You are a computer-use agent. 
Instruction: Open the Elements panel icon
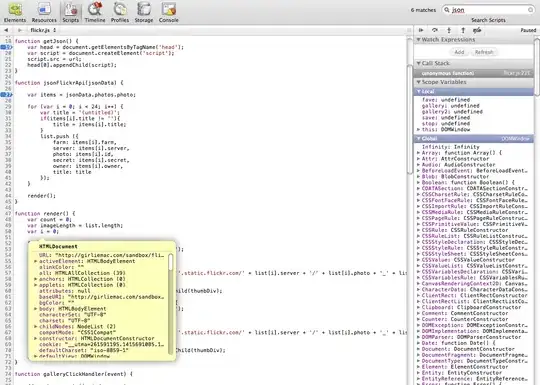tap(15, 12)
